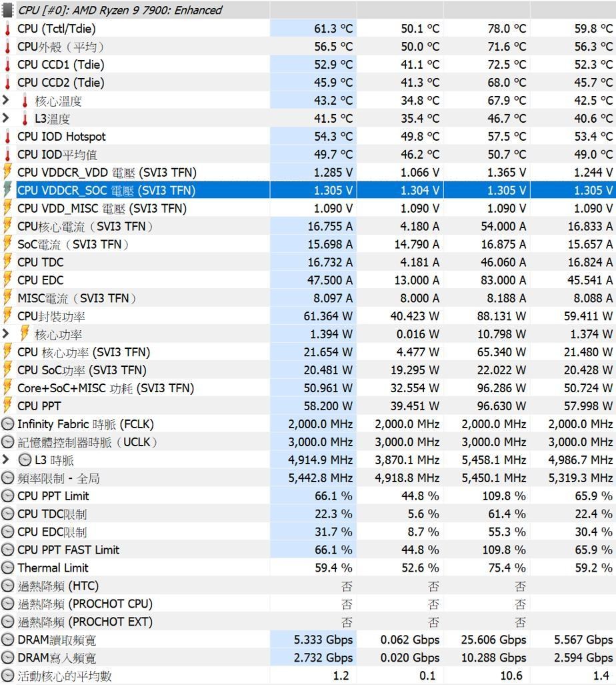Click thermometer icon beside CPU (Tctl/Tdie)
The height and width of the screenshot is (685, 616).
coord(8,29)
